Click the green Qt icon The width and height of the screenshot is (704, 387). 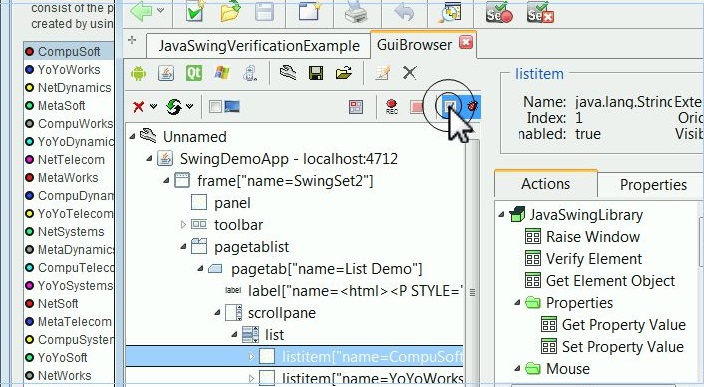(194, 73)
